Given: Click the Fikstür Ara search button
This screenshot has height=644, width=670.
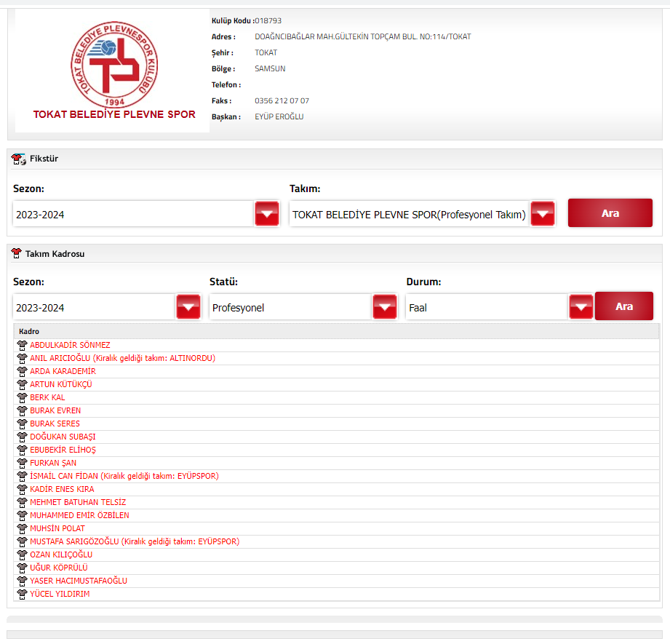Looking at the screenshot, I should (x=610, y=212).
